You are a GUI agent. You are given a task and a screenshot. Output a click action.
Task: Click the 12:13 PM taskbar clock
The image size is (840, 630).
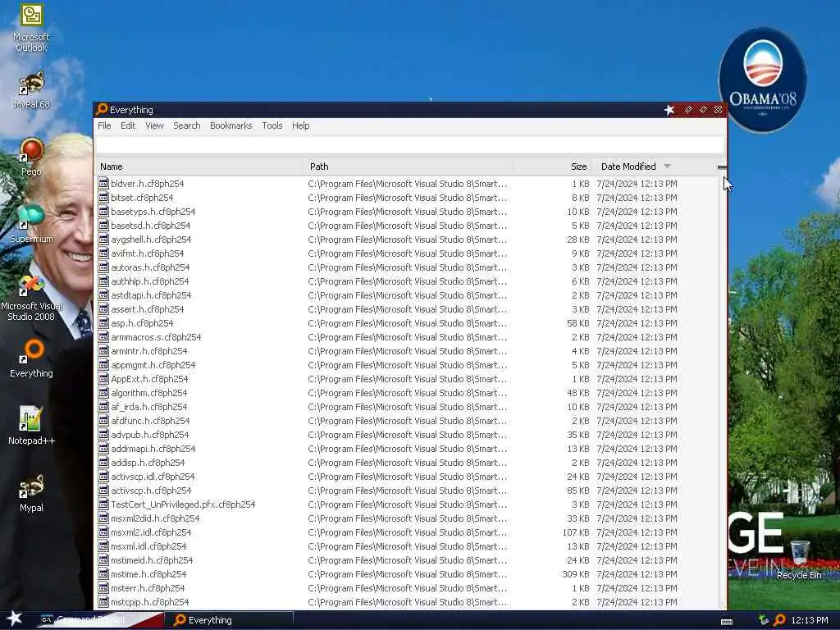810,620
